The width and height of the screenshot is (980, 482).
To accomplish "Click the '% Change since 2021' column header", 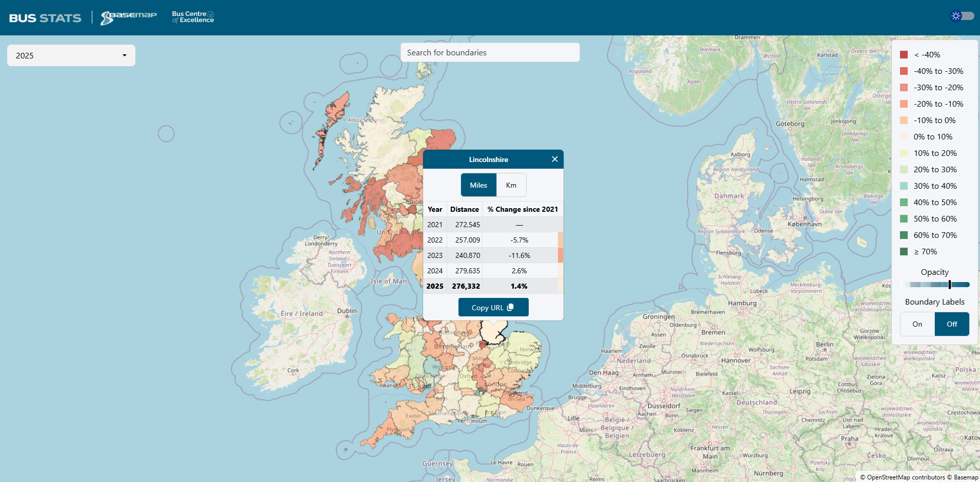I will 523,209.
